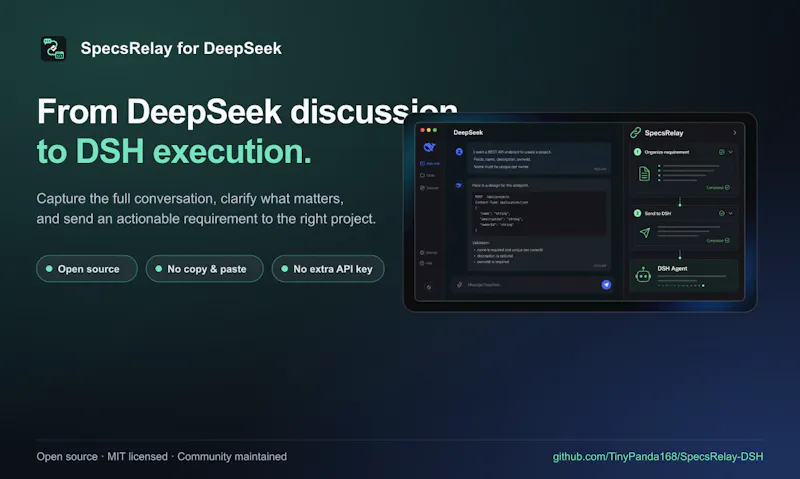The image size is (800, 479).
Task: Click the check status icon on Send to DSH
Action: pos(721,213)
